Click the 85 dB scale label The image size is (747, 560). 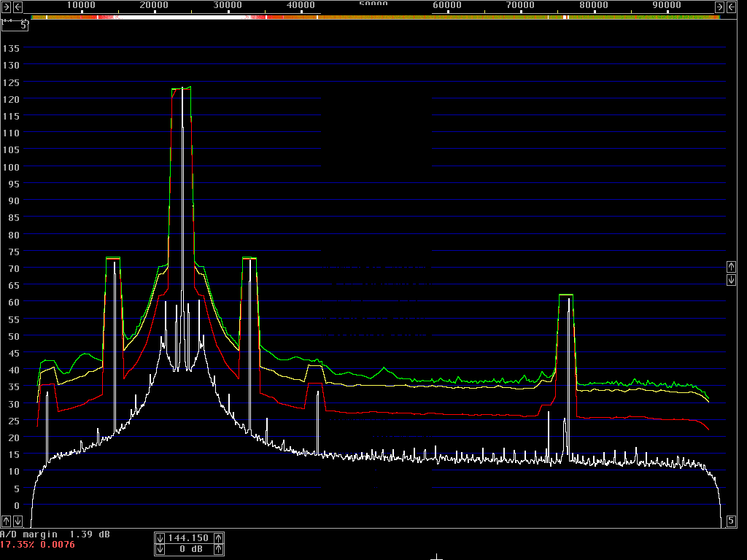point(14,218)
